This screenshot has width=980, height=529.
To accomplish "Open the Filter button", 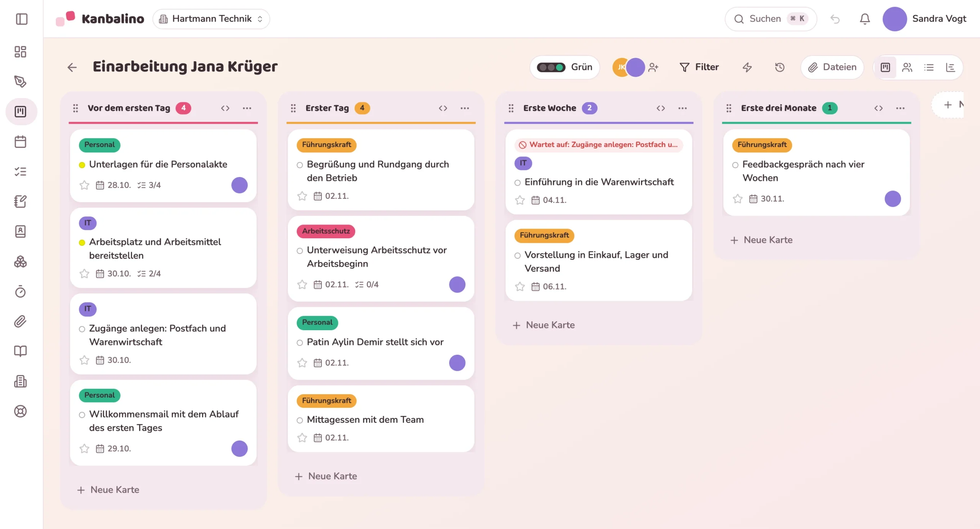I will [699, 67].
